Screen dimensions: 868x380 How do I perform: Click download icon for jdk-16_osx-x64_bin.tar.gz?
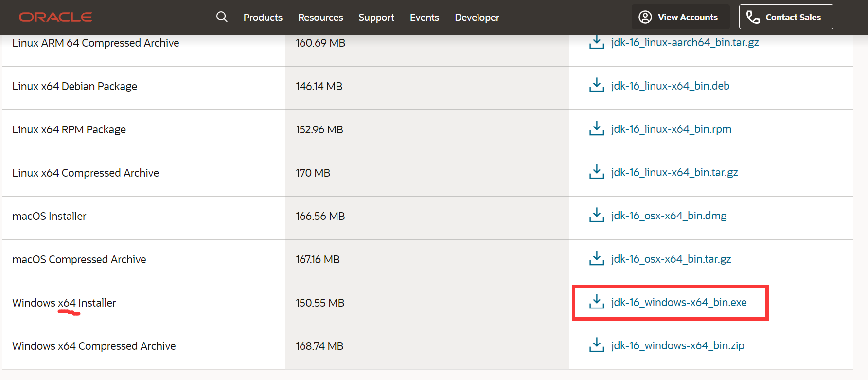pyautogui.click(x=597, y=258)
